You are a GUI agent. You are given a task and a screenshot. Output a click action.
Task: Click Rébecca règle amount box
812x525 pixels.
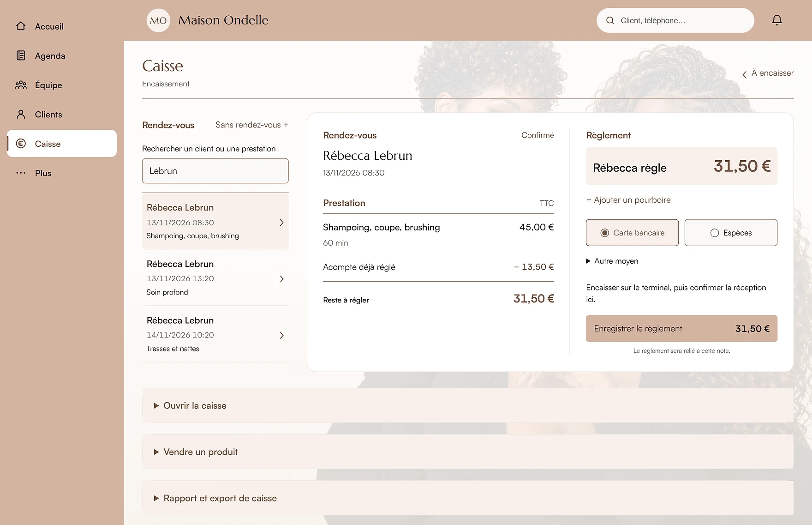pos(681,166)
